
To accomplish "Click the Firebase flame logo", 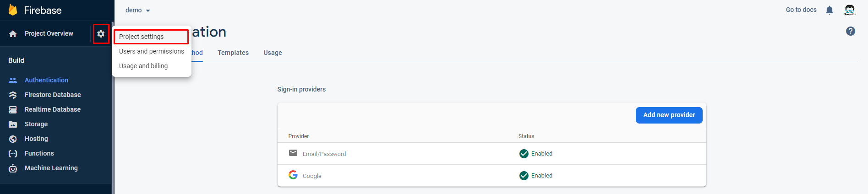I will click(13, 10).
